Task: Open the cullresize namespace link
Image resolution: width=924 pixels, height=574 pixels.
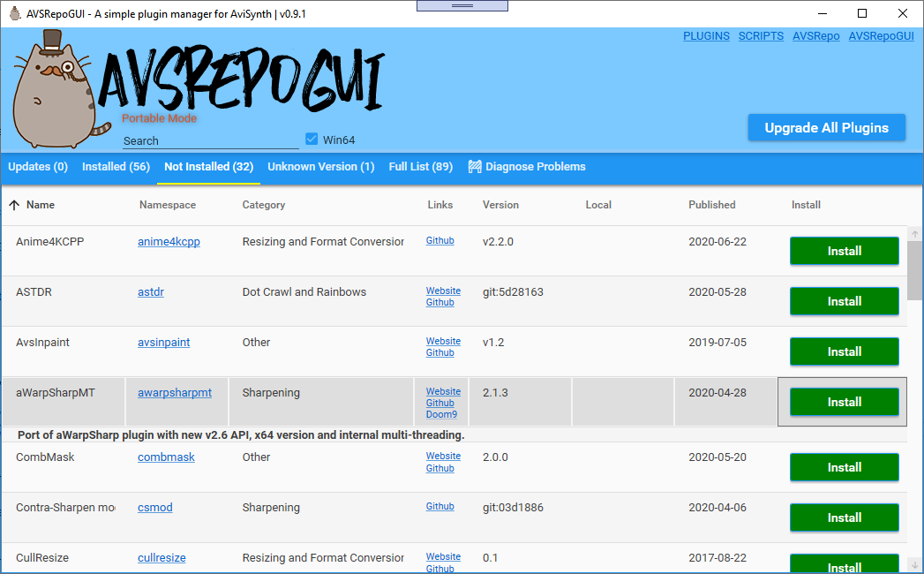Action: point(162,558)
